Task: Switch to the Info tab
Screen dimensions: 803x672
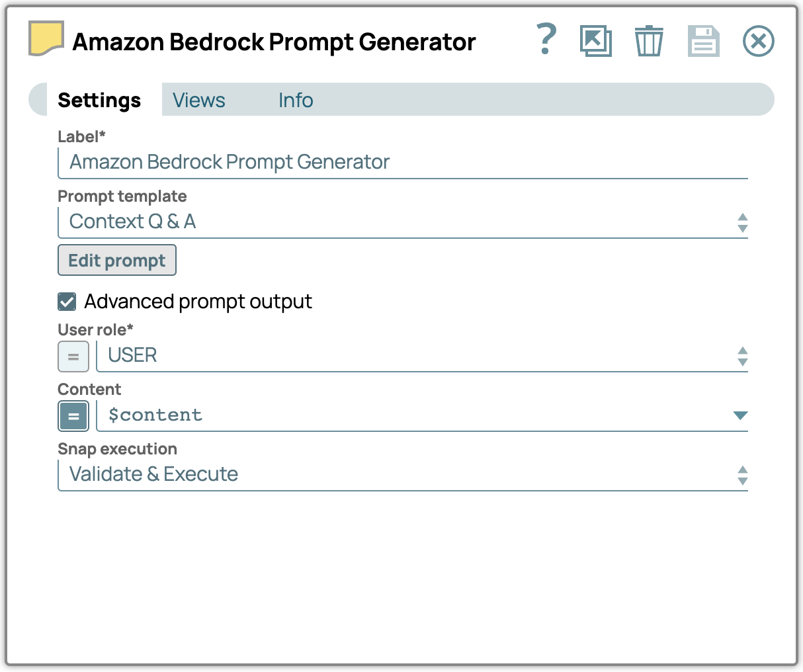Action: coord(295,100)
